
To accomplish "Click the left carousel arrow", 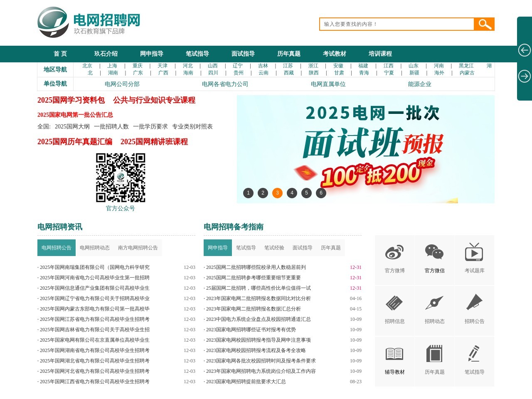I will 525,50.
